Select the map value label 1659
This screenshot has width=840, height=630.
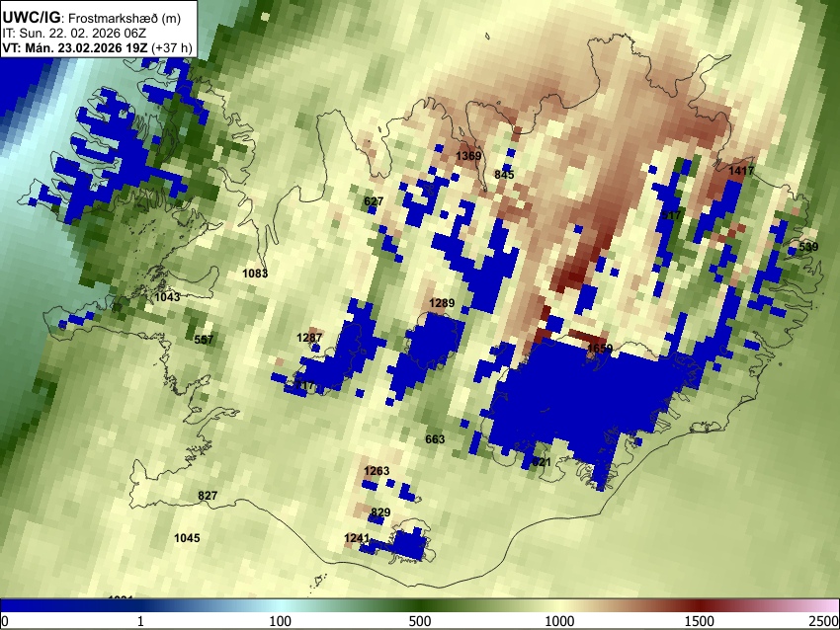600,349
